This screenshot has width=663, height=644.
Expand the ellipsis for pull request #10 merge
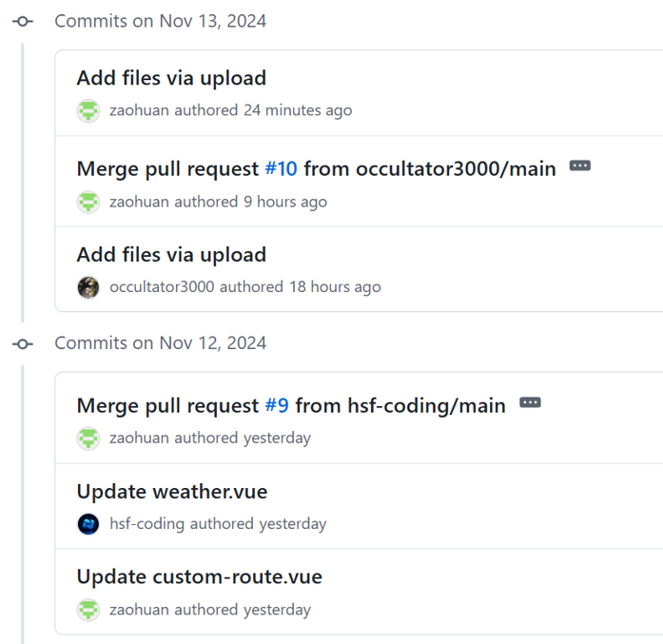pos(579,166)
